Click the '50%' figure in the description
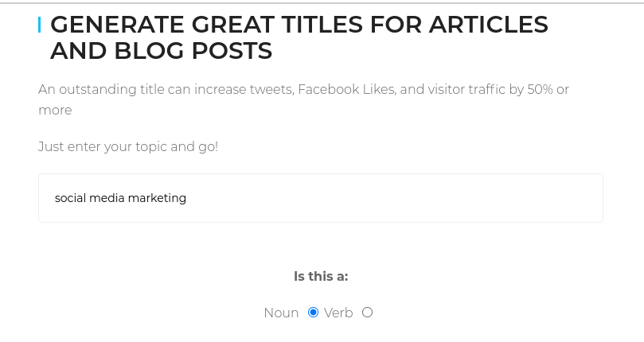The width and height of the screenshot is (644, 342). (538, 90)
